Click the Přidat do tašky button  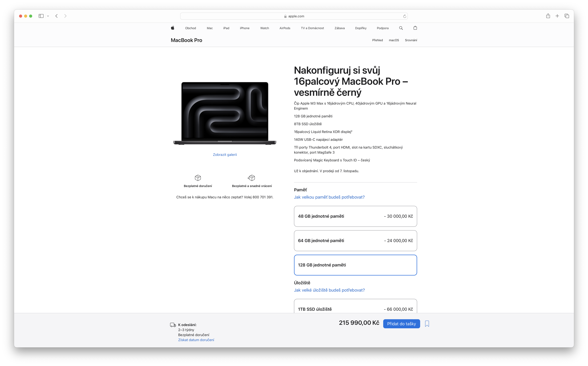point(401,324)
